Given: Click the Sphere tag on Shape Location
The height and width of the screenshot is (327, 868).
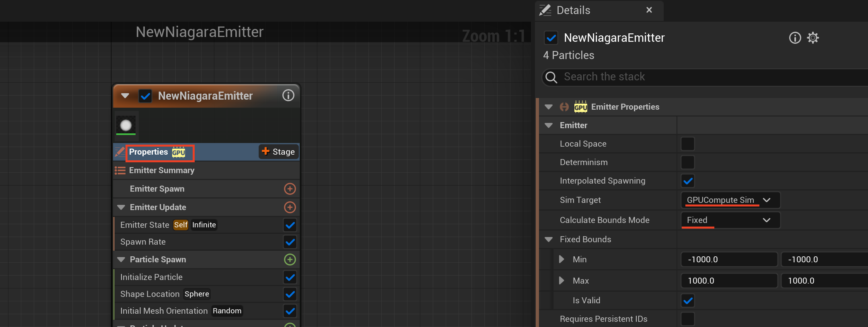Looking at the screenshot, I should [197, 294].
